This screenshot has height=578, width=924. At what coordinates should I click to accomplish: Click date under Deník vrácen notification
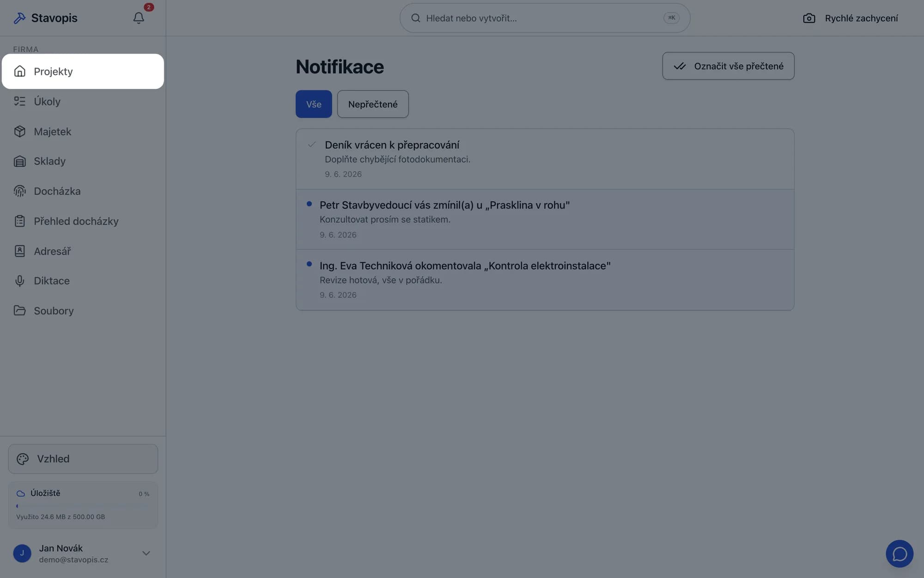[343, 174]
